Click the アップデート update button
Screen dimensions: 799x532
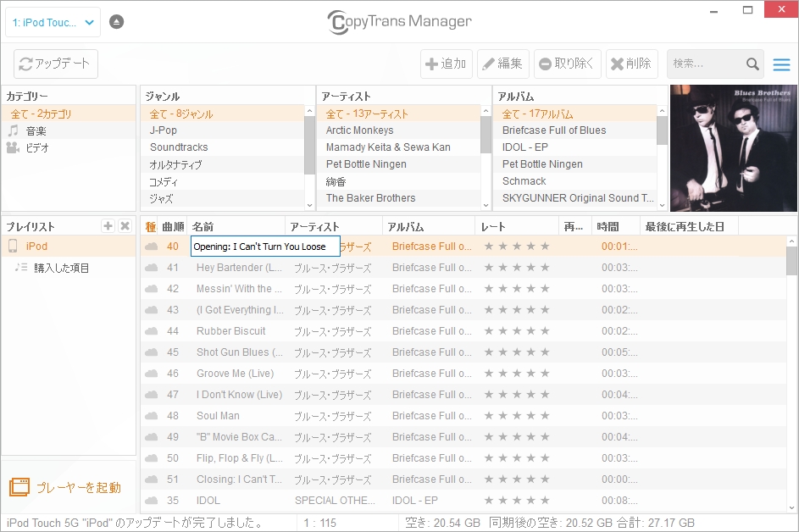56,64
